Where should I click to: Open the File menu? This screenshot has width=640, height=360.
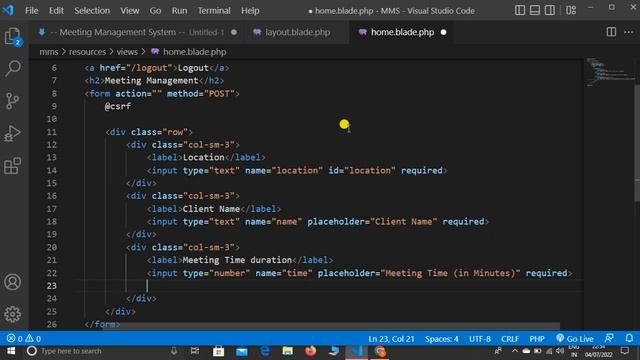(31, 11)
